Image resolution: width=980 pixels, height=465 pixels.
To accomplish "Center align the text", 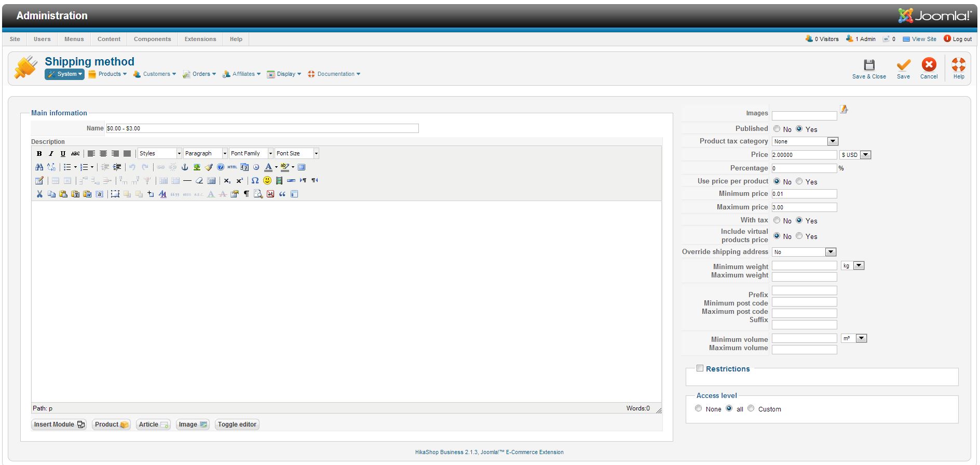I will click(x=103, y=153).
